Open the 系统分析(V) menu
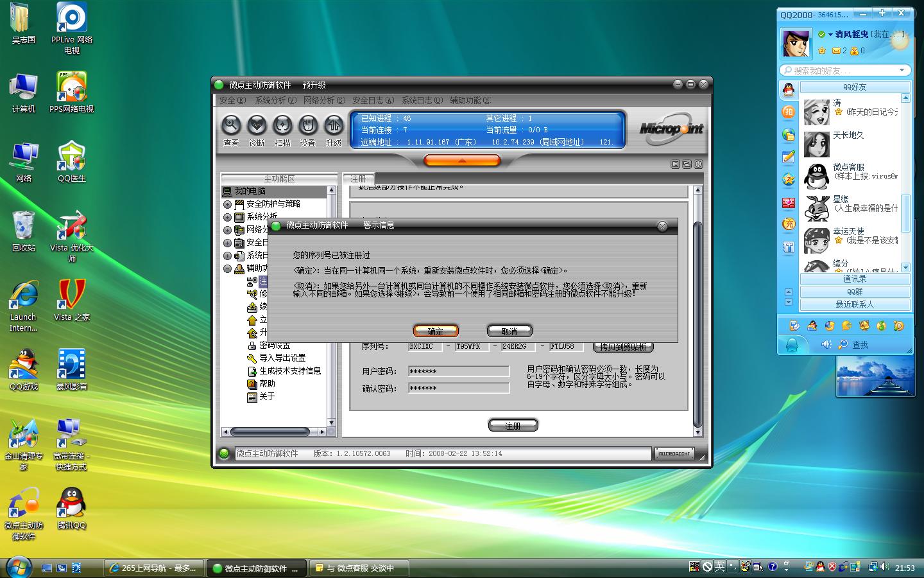 (x=275, y=100)
